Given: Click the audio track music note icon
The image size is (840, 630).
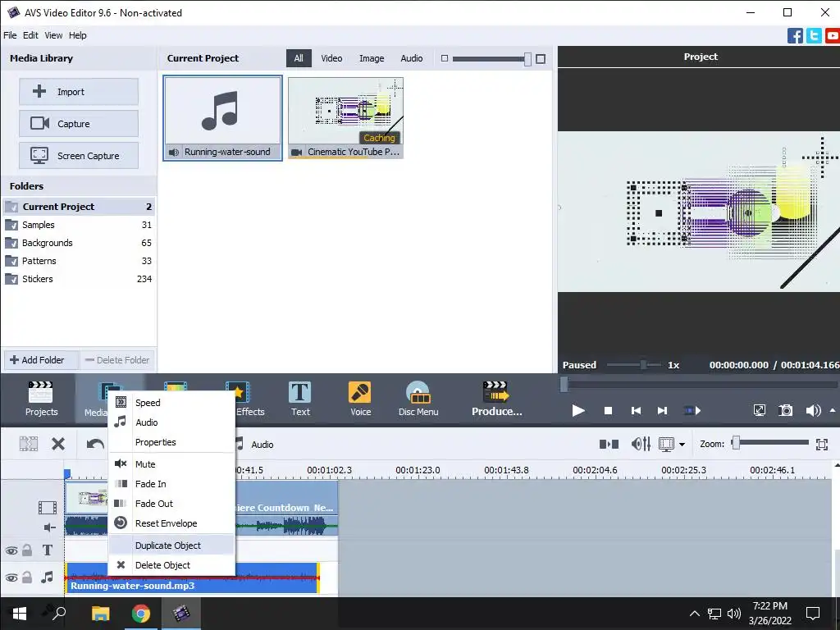Looking at the screenshot, I should point(47,577).
